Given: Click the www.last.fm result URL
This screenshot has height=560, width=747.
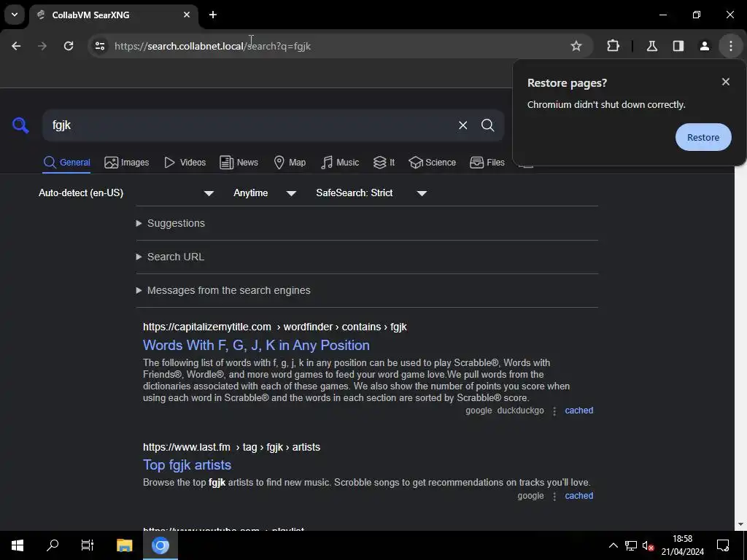Looking at the screenshot, I should pos(231,447).
